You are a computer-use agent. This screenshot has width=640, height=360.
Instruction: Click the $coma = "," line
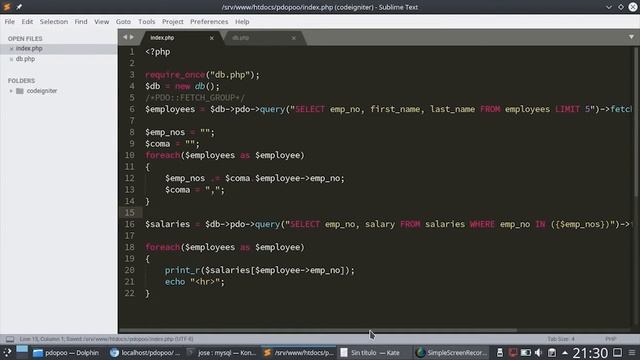tap(195, 190)
